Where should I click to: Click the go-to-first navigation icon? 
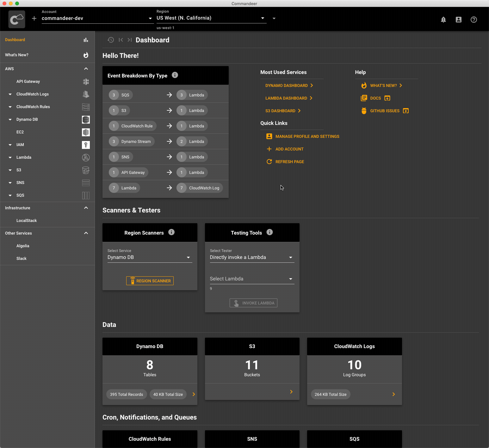point(121,40)
